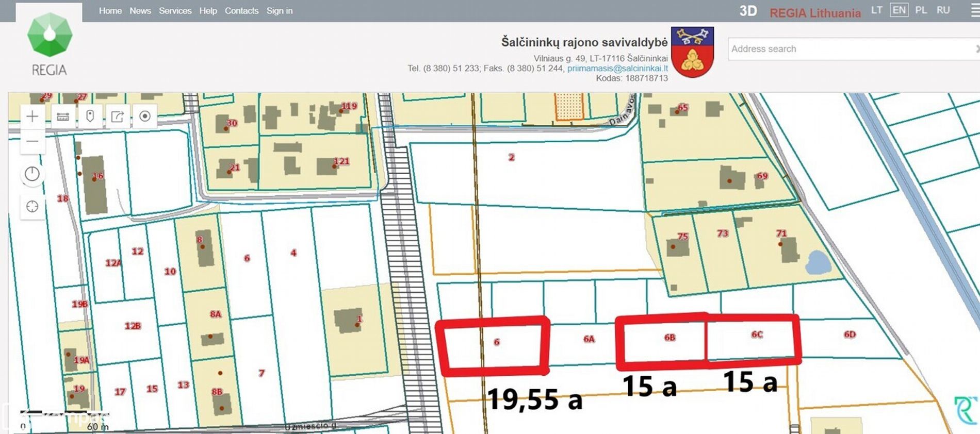This screenshot has width=980, height=434.
Task: Click house number 30 on map
Action: pos(232,123)
